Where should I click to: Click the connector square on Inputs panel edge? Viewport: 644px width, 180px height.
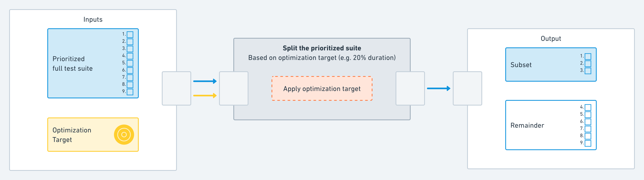tap(176, 88)
